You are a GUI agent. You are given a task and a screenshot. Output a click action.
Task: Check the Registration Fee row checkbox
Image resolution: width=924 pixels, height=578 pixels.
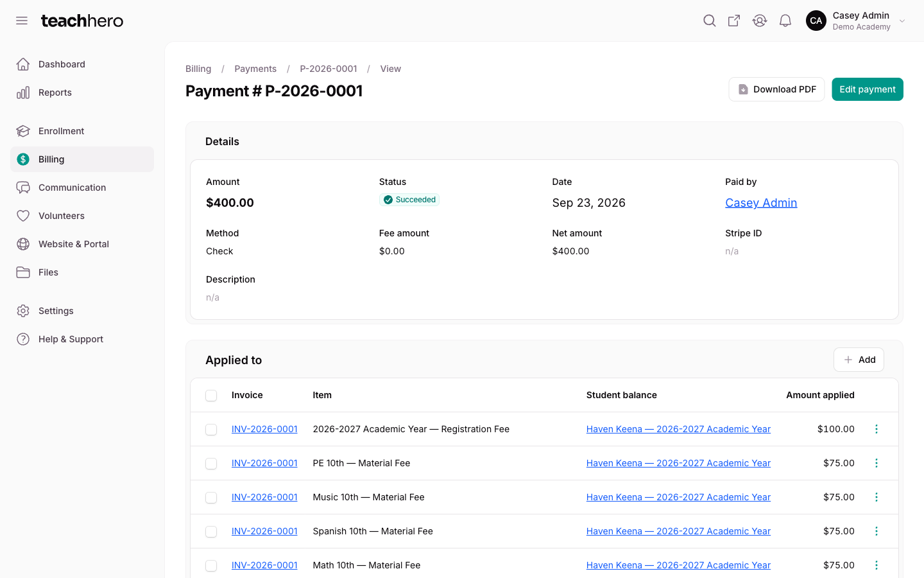pos(211,430)
